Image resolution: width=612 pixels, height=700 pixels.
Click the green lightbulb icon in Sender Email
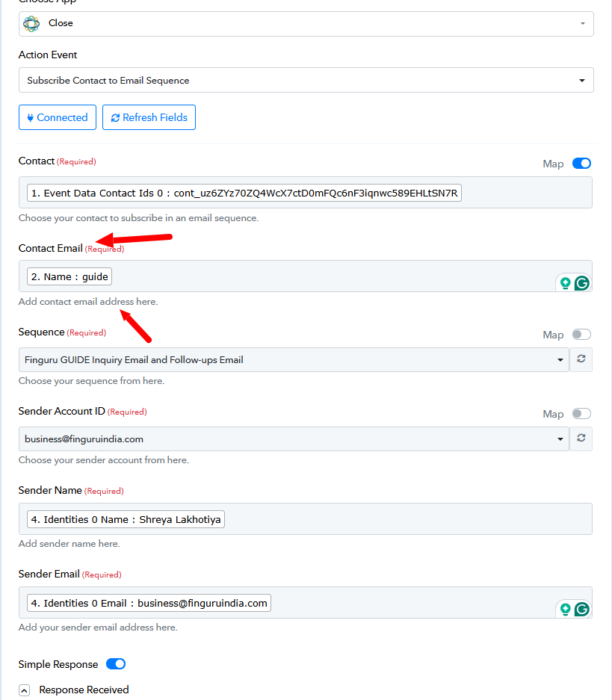click(565, 610)
